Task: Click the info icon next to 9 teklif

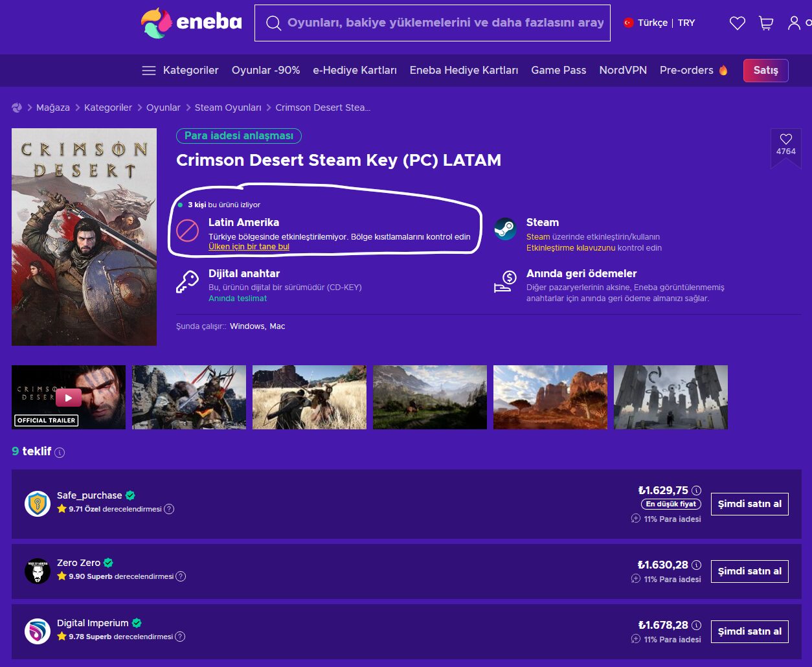Action: click(60, 453)
